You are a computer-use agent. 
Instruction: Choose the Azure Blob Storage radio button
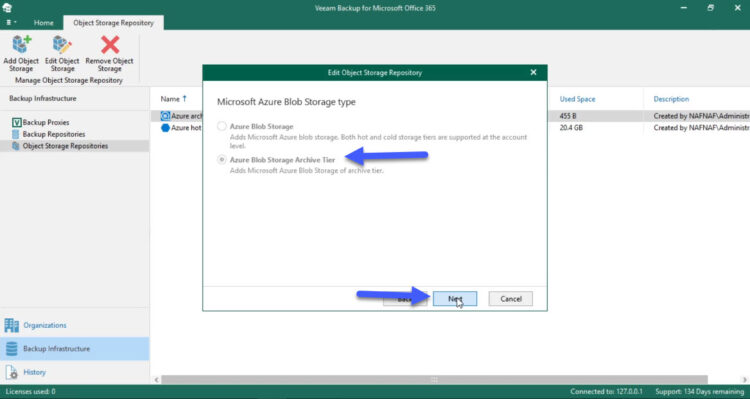point(221,126)
